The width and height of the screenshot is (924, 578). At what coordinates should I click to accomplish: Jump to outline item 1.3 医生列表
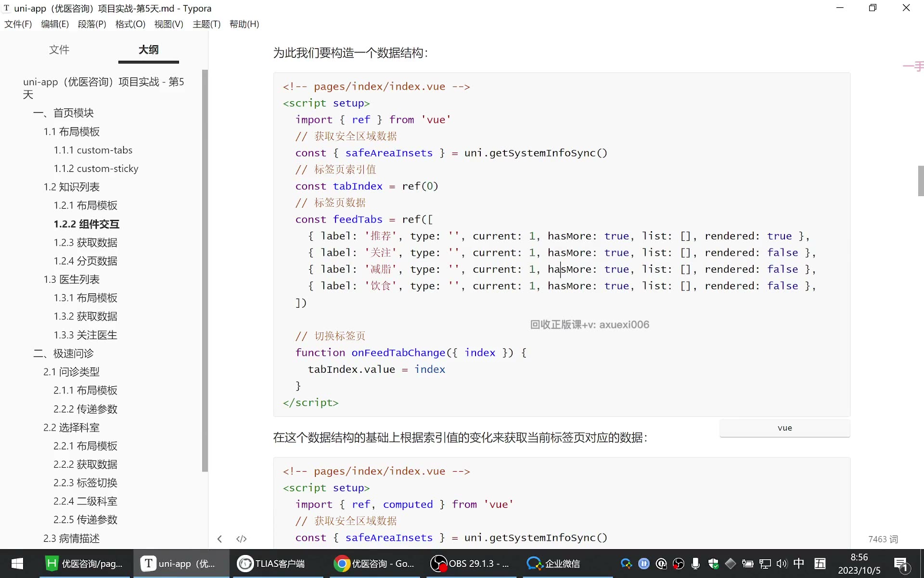click(x=72, y=279)
